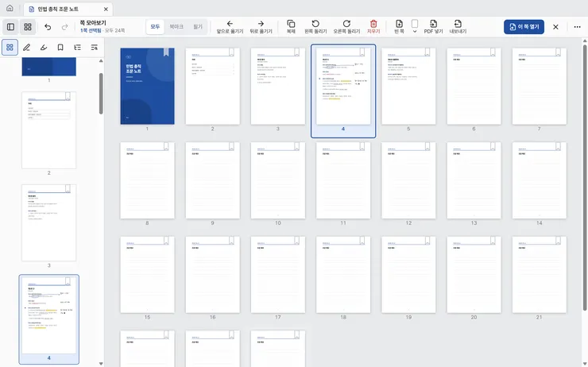588x367 pixels.
Task: Toggle bookmark on grid page 6
Action: [493, 52]
